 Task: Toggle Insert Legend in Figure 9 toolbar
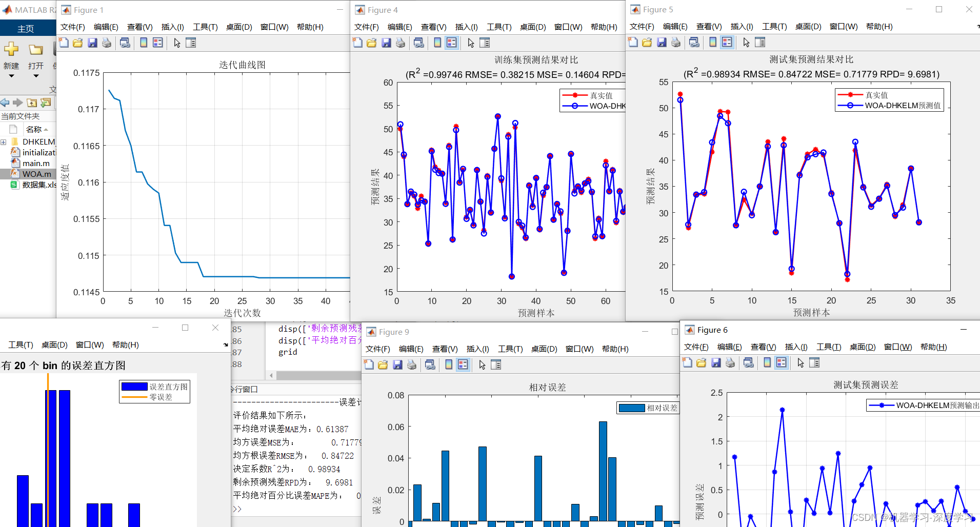[x=463, y=364]
